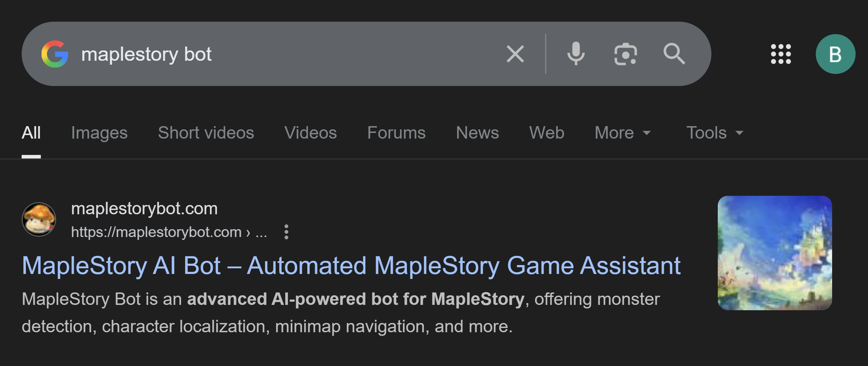The width and height of the screenshot is (868, 366).
Task: Go to the News tab
Action: coord(477,133)
